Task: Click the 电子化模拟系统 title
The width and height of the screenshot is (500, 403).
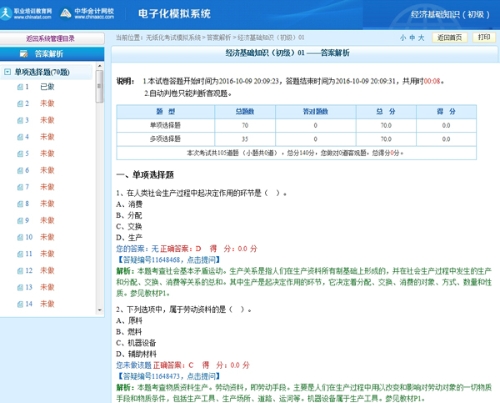Action: tap(174, 14)
